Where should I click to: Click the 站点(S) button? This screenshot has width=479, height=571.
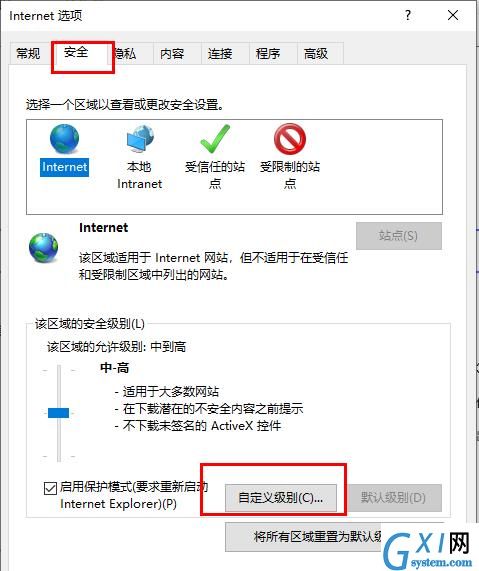pos(398,236)
